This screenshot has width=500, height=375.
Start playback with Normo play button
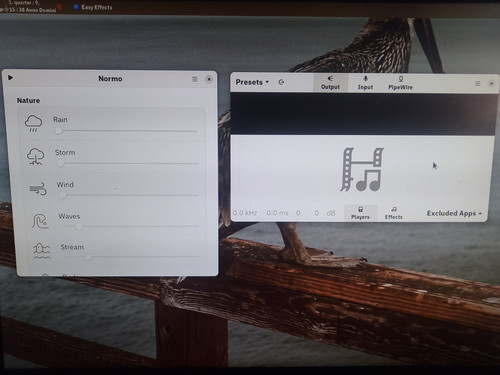click(x=10, y=78)
